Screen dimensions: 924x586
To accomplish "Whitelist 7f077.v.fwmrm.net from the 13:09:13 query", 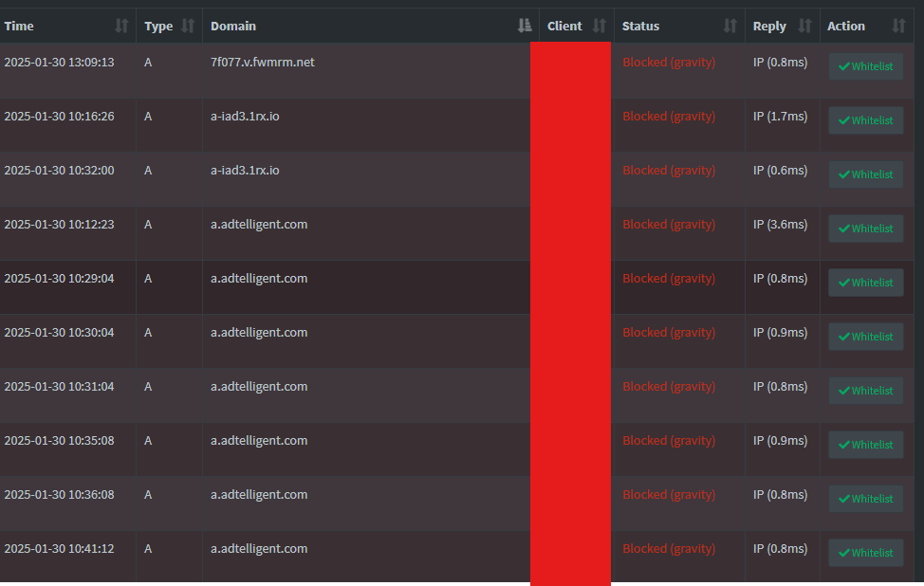I will (x=866, y=66).
